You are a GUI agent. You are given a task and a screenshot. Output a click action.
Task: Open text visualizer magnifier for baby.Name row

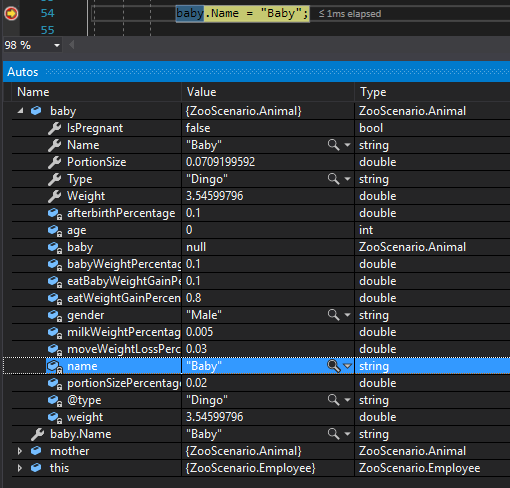pyautogui.click(x=334, y=434)
